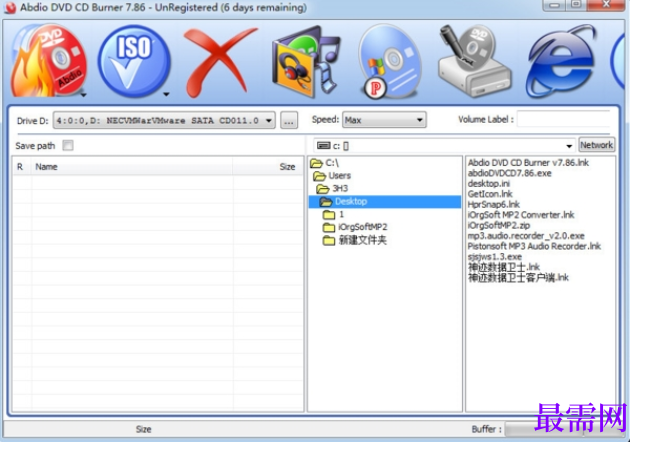Click the Name column header
This screenshot has width=646, height=449.
click(132, 167)
